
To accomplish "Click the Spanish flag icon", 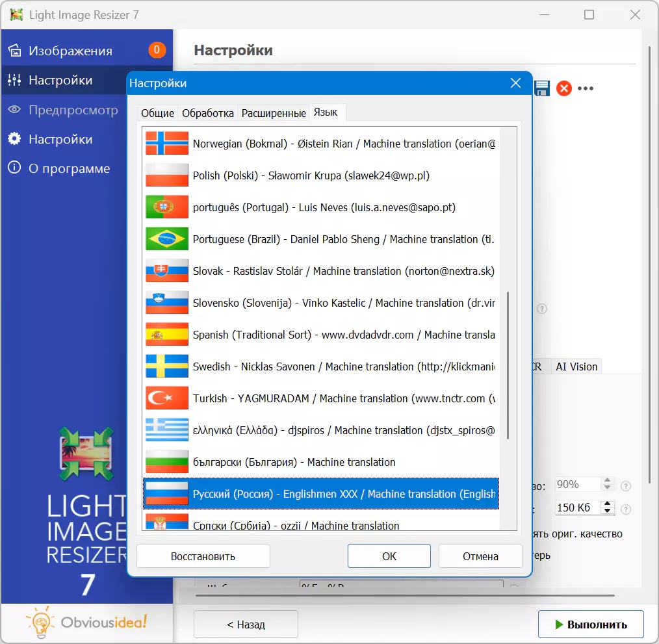I will coord(167,335).
